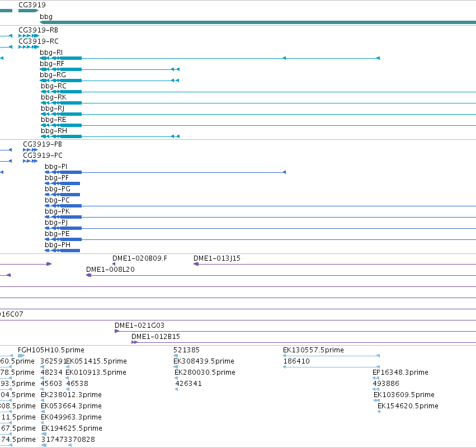
Task: Select transcript bbg-RC label
Action: pyautogui.click(x=54, y=86)
